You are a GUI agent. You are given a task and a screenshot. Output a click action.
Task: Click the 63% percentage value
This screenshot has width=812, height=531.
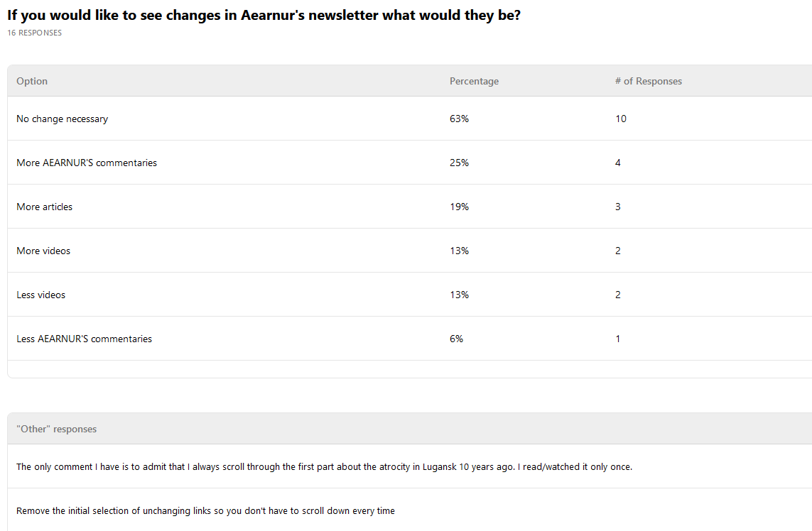(x=459, y=119)
